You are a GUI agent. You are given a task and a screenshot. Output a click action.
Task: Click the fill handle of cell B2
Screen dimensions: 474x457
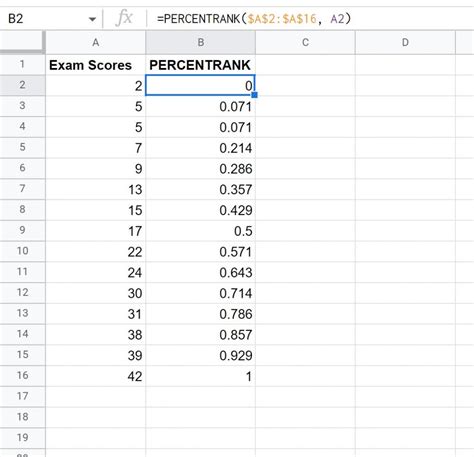(255, 95)
